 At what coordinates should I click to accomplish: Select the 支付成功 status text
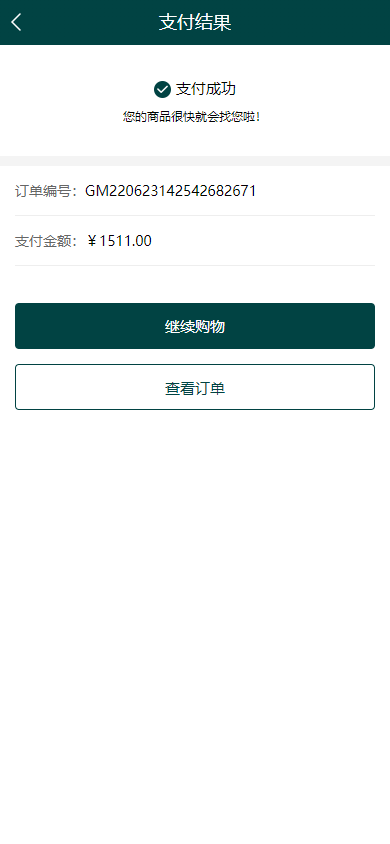coord(205,89)
